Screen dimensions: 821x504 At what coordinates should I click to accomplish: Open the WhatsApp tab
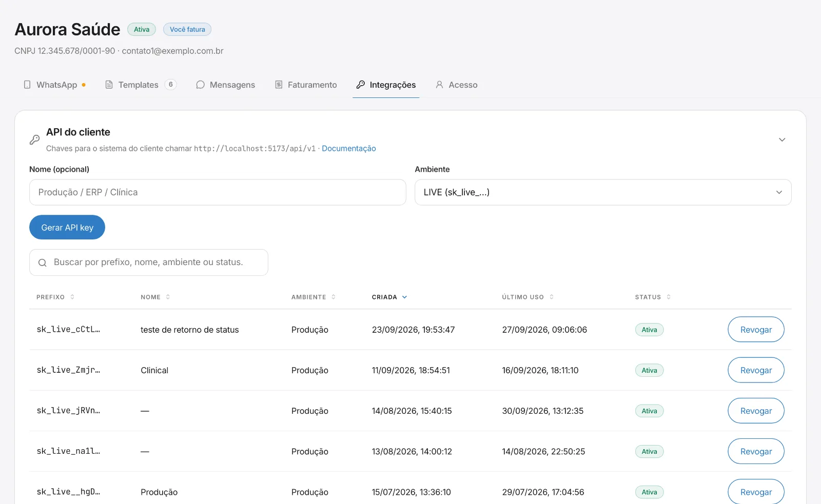(54, 85)
